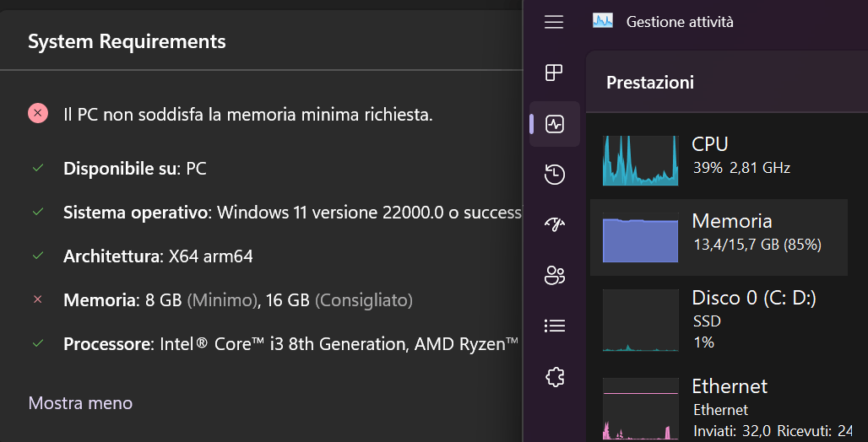
Task: Click the green checkmark next to Disponibile su
Action: pyautogui.click(x=38, y=168)
